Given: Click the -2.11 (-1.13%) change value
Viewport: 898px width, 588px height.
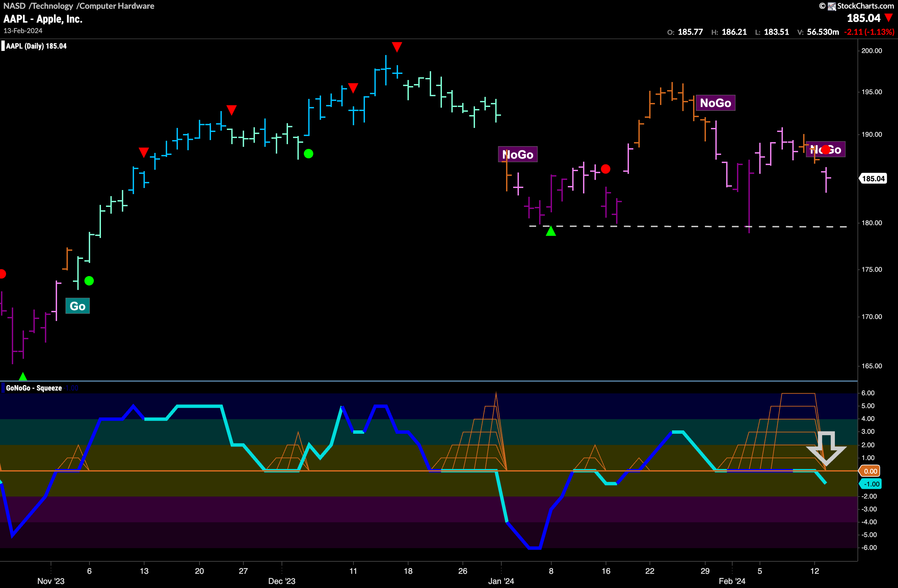Looking at the screenshot, I should click(869, 32).
